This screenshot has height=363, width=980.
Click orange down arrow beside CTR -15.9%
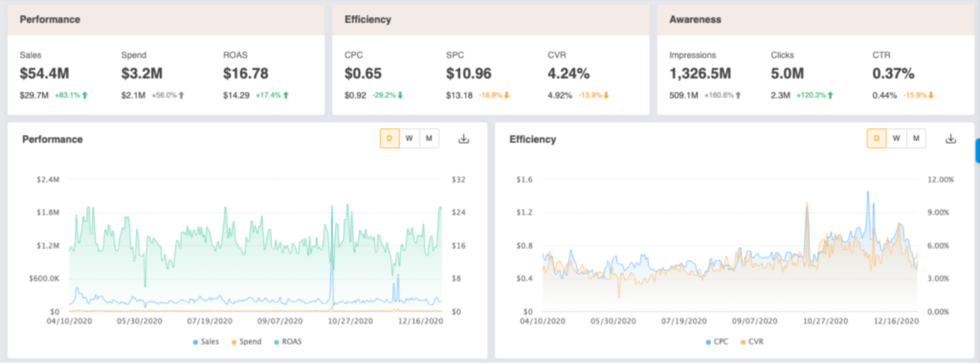tap(931, 96)
